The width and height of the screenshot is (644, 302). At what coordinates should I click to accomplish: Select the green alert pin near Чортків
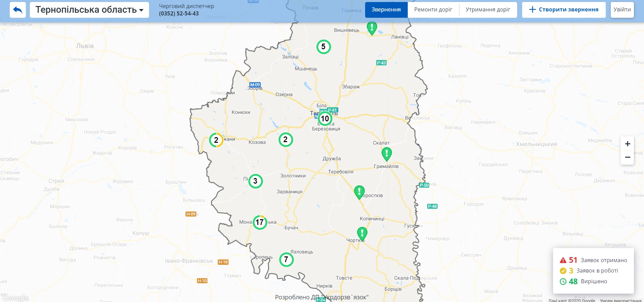point(362,234)
